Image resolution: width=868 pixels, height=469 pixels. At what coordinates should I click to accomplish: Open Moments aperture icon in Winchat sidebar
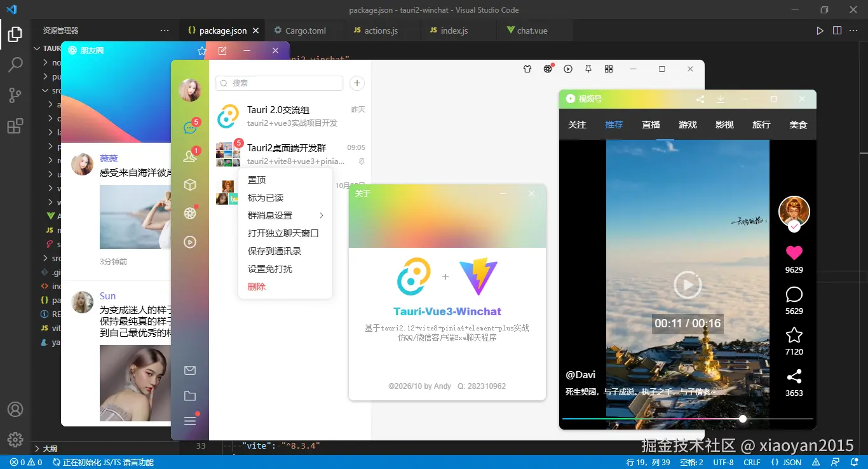[189, 214]
